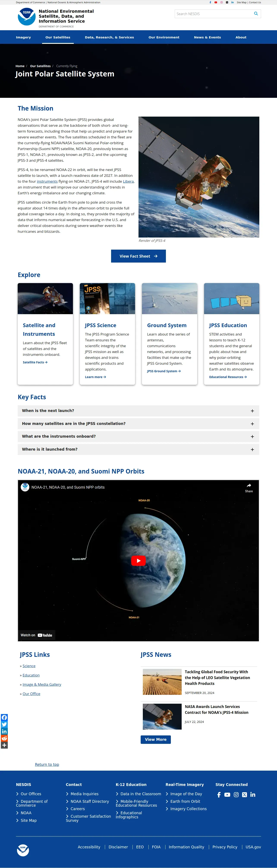Open the Data, Research, & Services menu
The image size is (277, 868).
click(x=109, y=37)
